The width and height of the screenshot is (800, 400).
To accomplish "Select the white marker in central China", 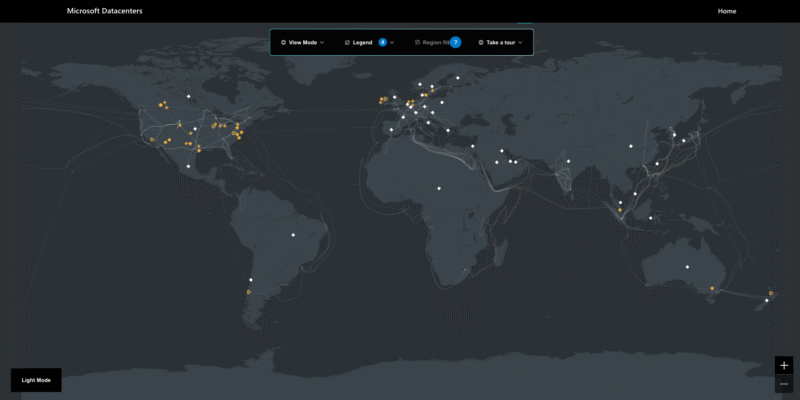I will tap(631, 146).
